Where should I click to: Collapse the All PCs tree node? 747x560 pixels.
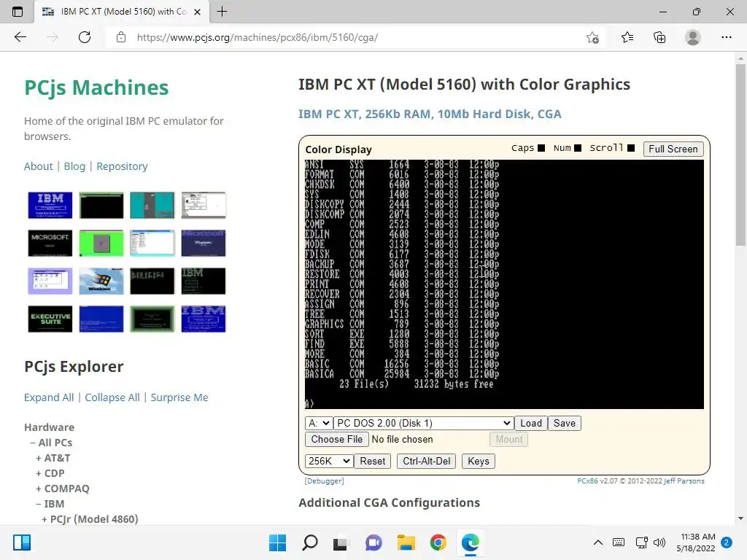tap(52, 443)
